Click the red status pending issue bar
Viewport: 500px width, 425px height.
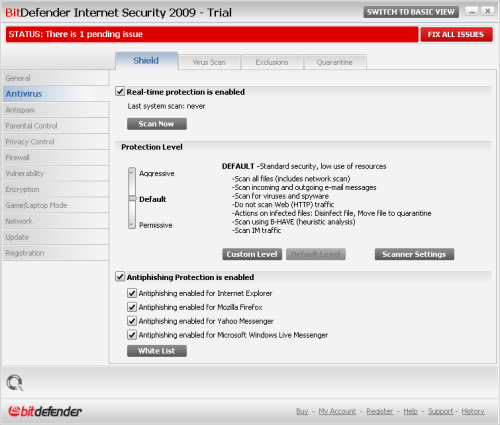coord(212,34)
